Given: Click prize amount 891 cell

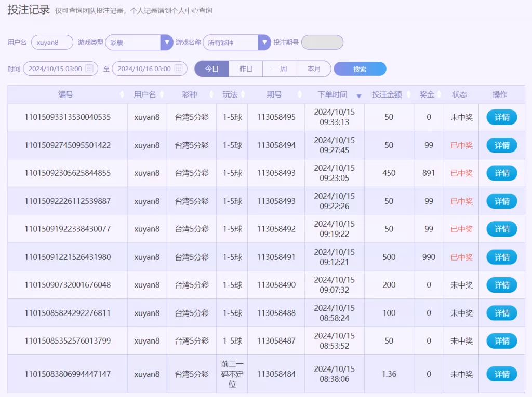Looking at the screenshot, I should (429, 173).
